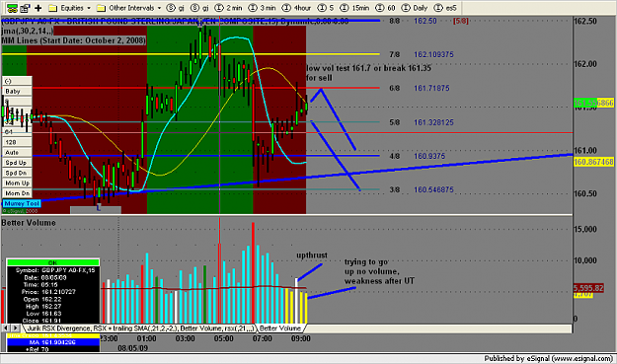Click the blue MA 161.904286 value row

coord(52,342)
